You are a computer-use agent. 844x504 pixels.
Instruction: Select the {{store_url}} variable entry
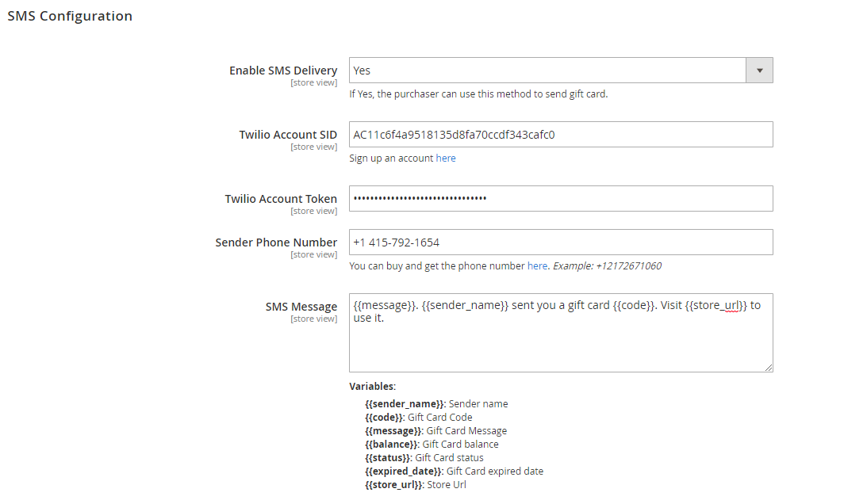click(394, 485)
